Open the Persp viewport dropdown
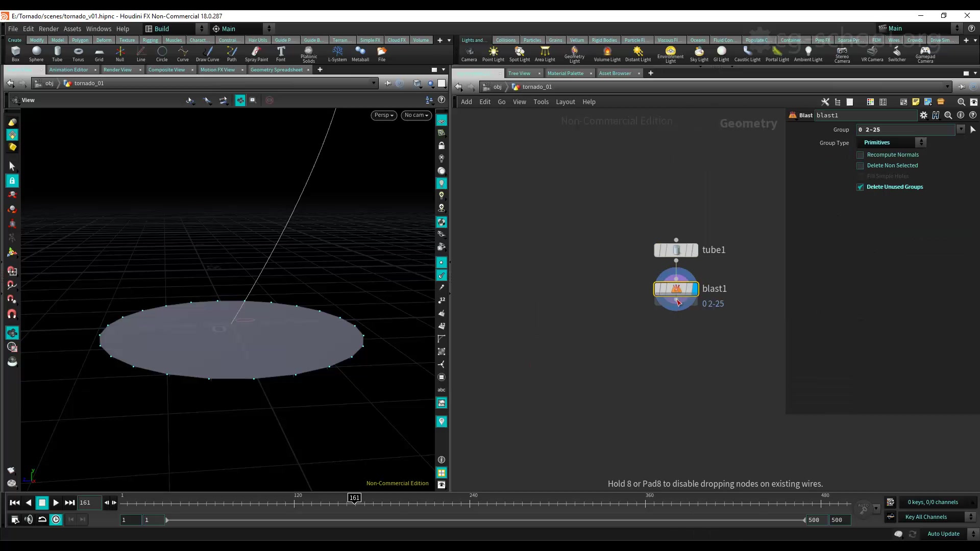 click(x=384, y=115)
